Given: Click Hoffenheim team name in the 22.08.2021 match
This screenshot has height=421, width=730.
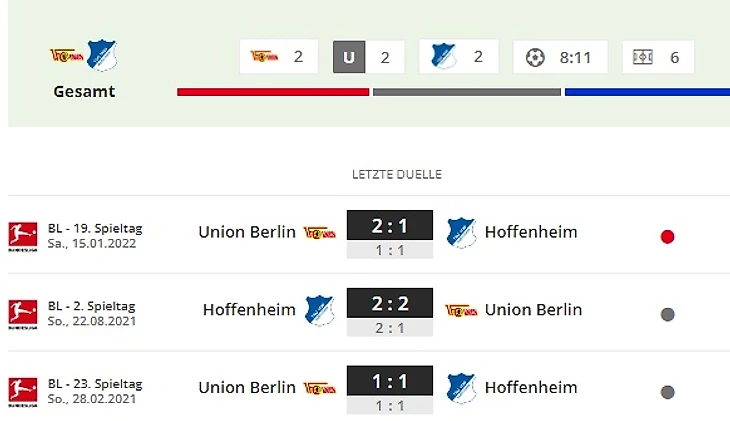Looking at the screenshot, I should [249, 310].
